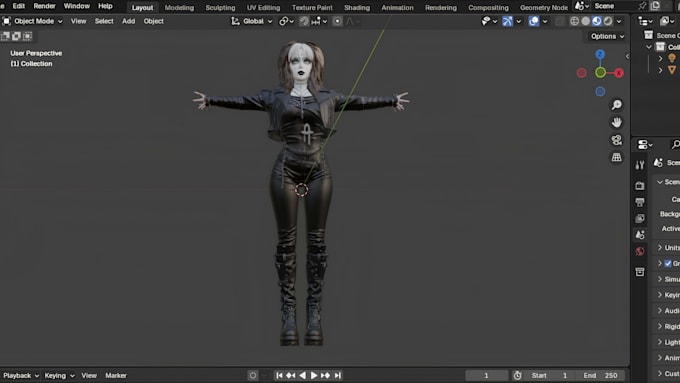This screenshot has height=383, width=680.
Task: Open viewport shading options dropdown arrow
Action: [619, 21]
